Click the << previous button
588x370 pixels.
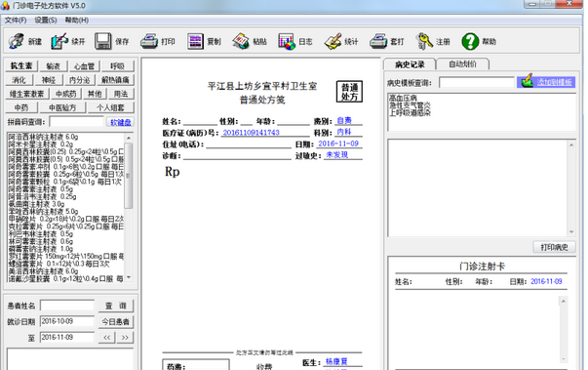tap(107, 338)
